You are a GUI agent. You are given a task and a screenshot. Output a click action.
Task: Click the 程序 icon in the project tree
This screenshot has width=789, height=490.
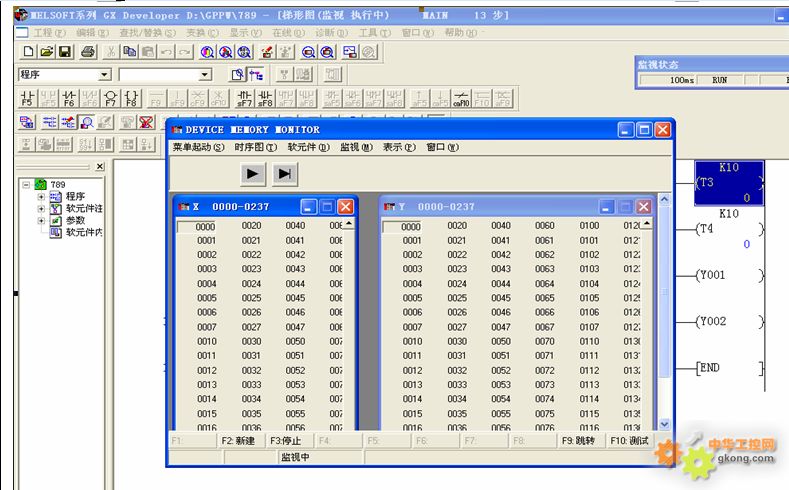pyautogui.click(x=55, y=196)
